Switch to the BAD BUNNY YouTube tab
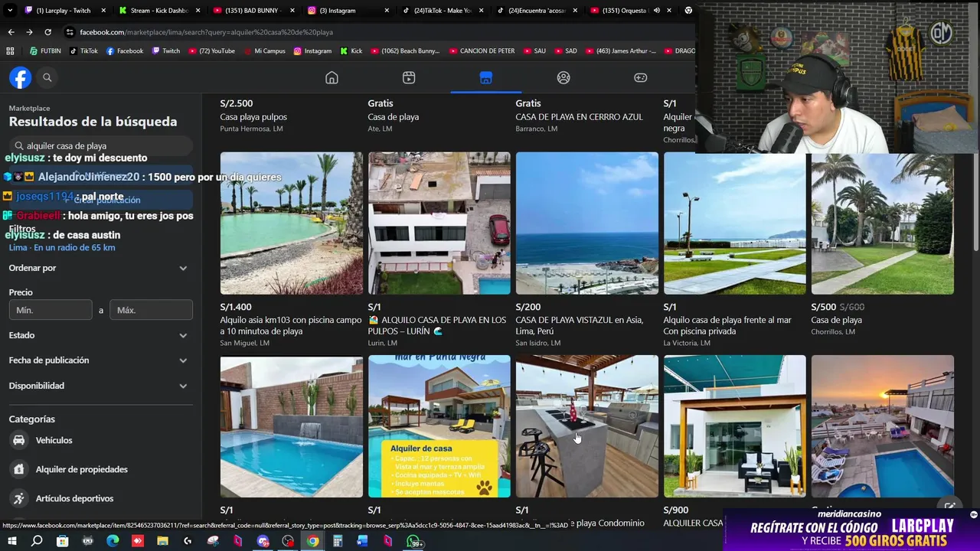 253,11
